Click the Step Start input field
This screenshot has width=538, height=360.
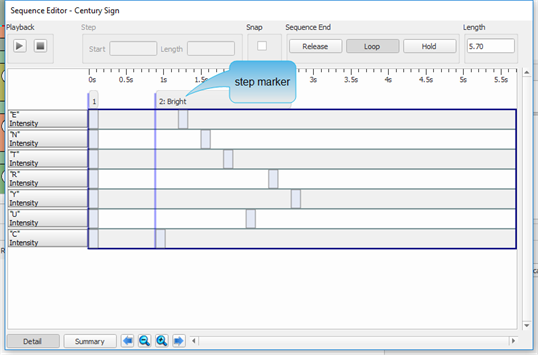pyautogui.click(x=133, y=49)
